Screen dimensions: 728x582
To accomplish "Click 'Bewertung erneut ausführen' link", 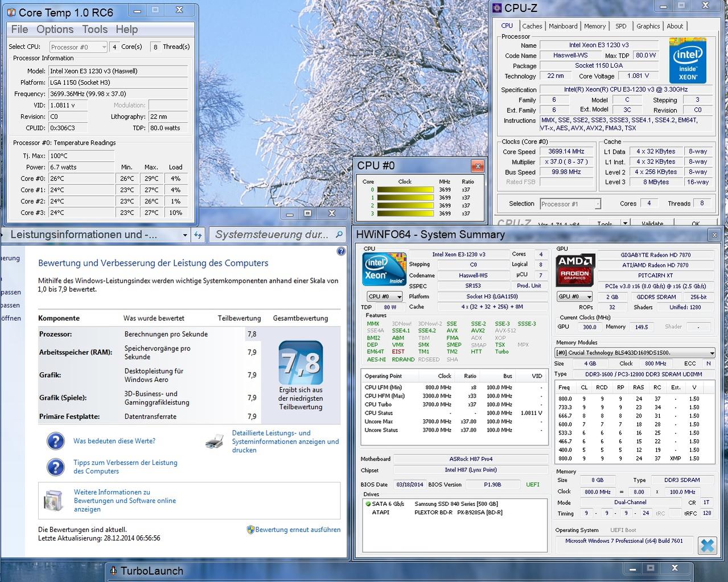I will coord(298,530).
